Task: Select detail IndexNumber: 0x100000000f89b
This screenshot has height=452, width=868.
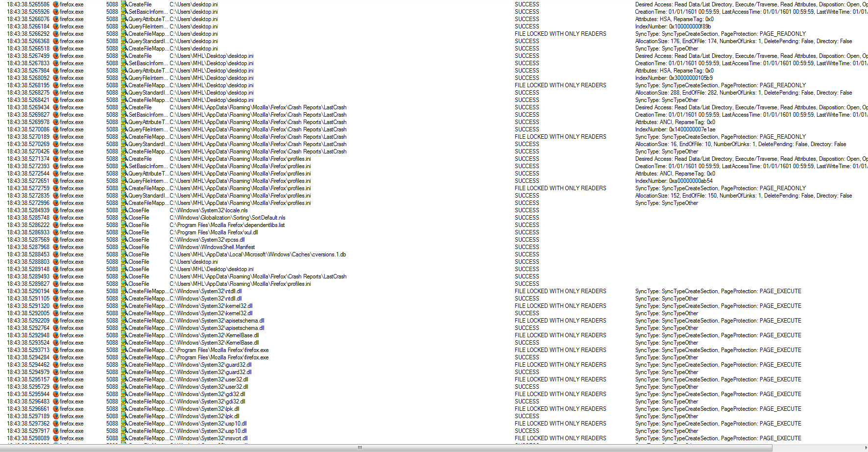Action: click(673, 26)
